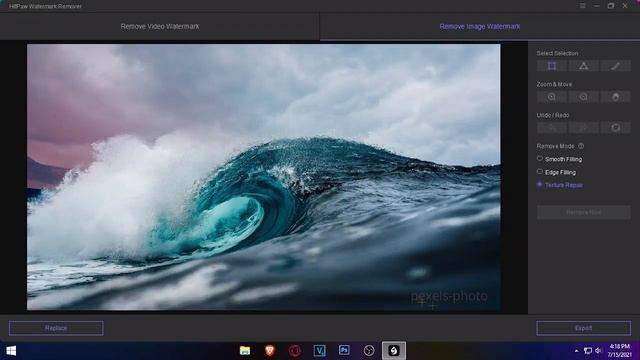Screen dimensions: 640x360
Task: Open File Explorer from the taskbar
Action: pos(245,351)
